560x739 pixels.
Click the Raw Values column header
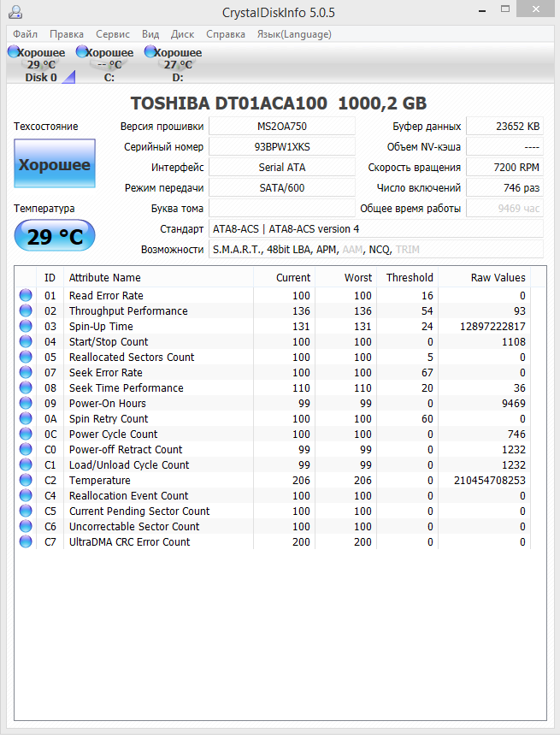coord(484,278)
